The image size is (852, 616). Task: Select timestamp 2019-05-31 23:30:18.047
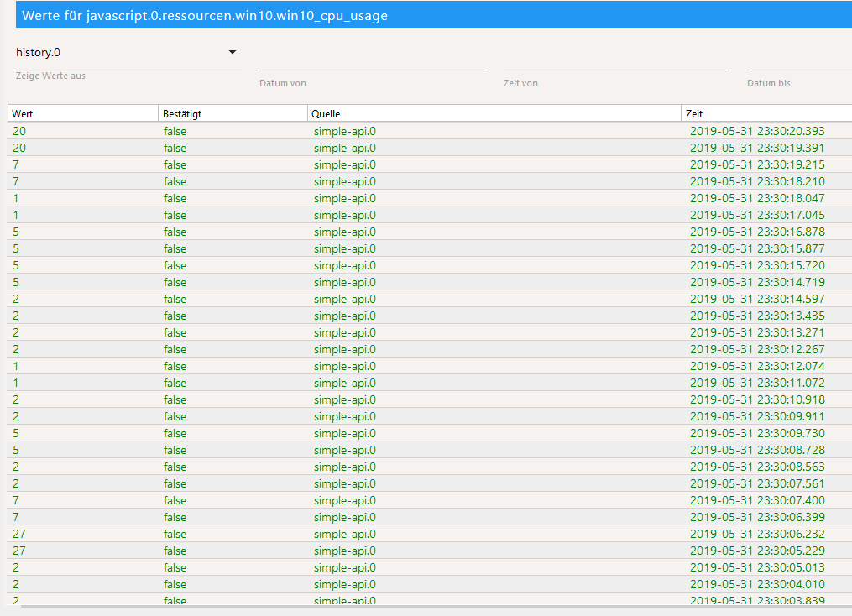(x=757, y=198)
